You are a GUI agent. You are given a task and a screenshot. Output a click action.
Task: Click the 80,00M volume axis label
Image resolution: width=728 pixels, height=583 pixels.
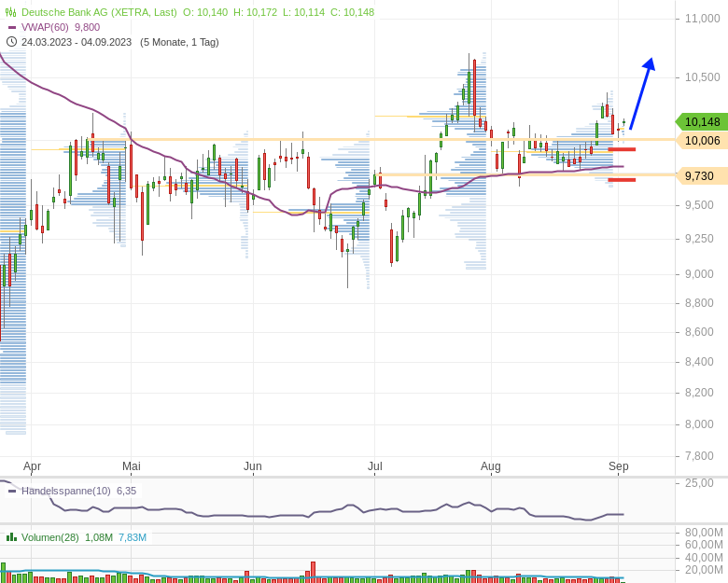704,533
